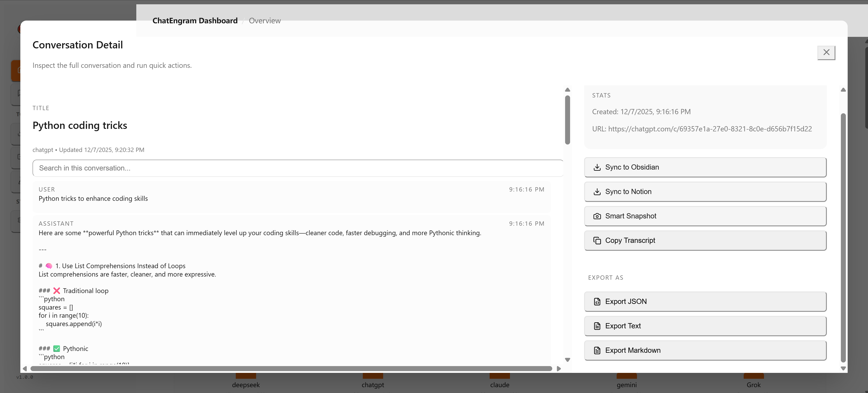Click the right arrow of horizontal scrollbar

(x=559, y=368)
